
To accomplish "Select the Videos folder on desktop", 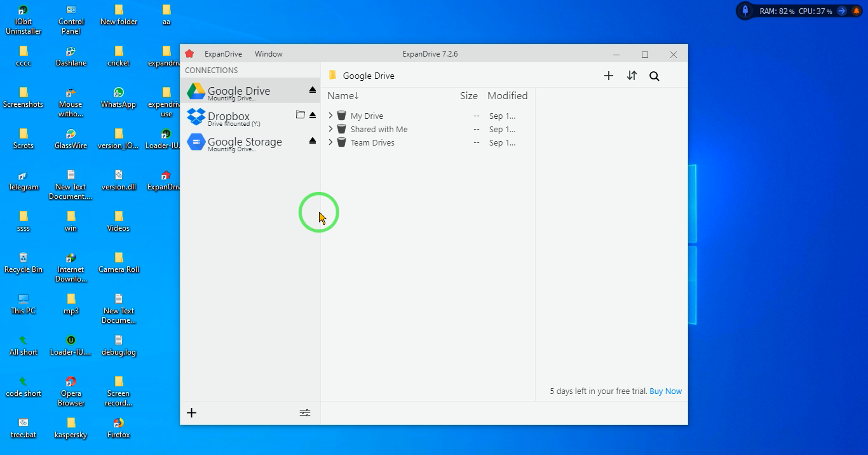I will point(119,221).
